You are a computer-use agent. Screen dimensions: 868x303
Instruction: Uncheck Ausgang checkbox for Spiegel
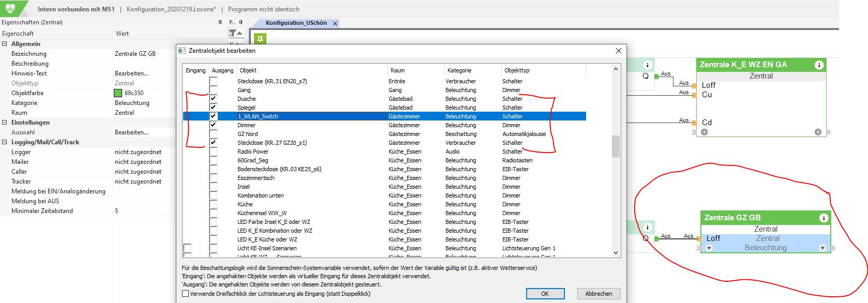(213, 108)
